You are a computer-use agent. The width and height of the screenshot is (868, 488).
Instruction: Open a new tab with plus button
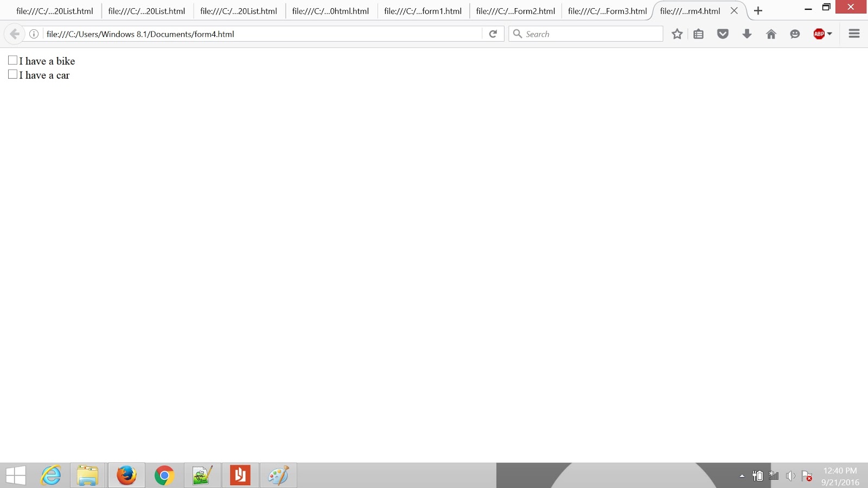(758, 11)
